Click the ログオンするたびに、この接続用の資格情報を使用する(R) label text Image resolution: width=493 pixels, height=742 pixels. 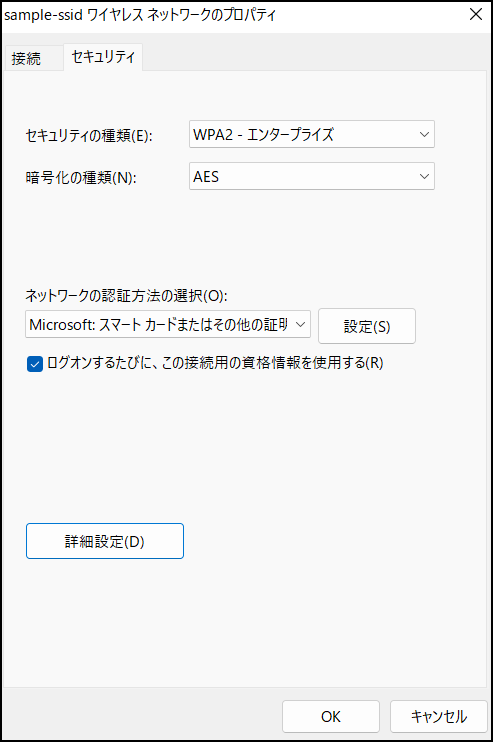click(215, 363)
